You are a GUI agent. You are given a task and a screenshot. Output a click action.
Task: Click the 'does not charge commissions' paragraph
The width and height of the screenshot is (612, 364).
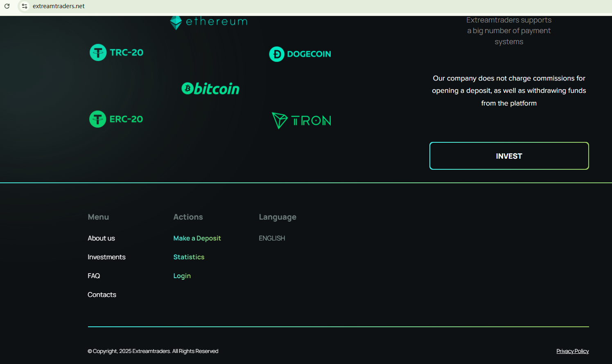pos(509,90)
